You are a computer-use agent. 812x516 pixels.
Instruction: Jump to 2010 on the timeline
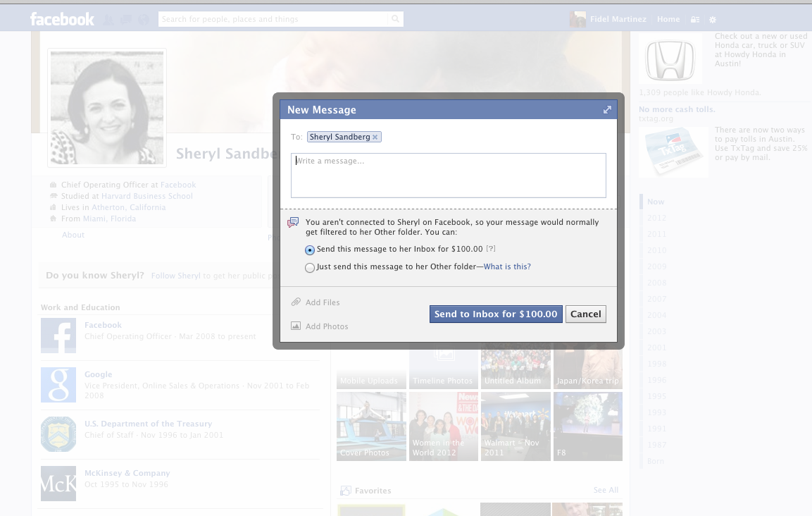tap(656, 250)
